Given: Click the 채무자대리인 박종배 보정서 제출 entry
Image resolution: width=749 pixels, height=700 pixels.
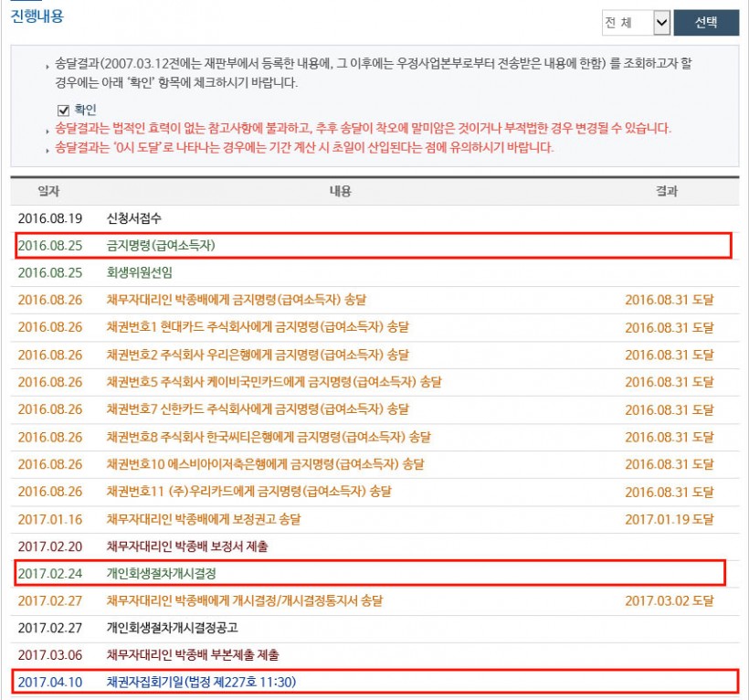Looking at the screenshot, I should [187, 546].
